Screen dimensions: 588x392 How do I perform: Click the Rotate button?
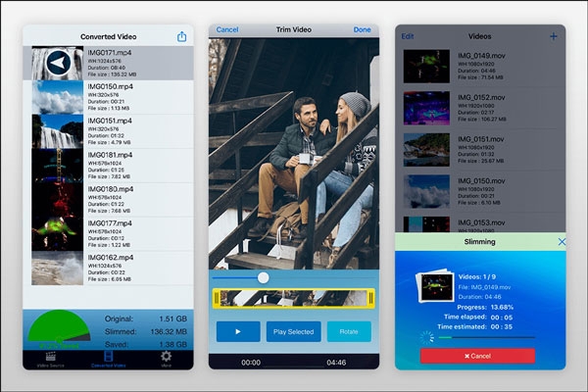pyautogui.click(x=349, y=331)
